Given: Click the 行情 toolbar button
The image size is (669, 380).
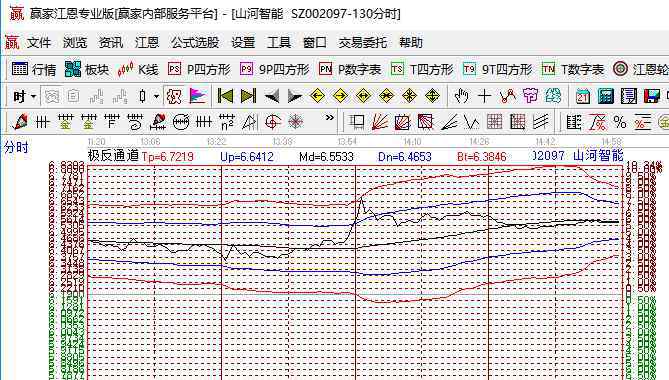Looking at the screenshot, I should coord(34,69).
